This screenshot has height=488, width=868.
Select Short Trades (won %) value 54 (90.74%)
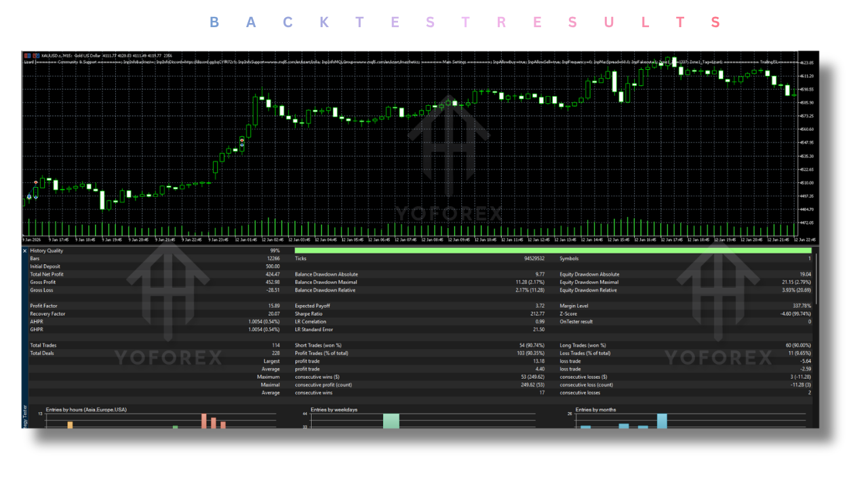[532, 346]
